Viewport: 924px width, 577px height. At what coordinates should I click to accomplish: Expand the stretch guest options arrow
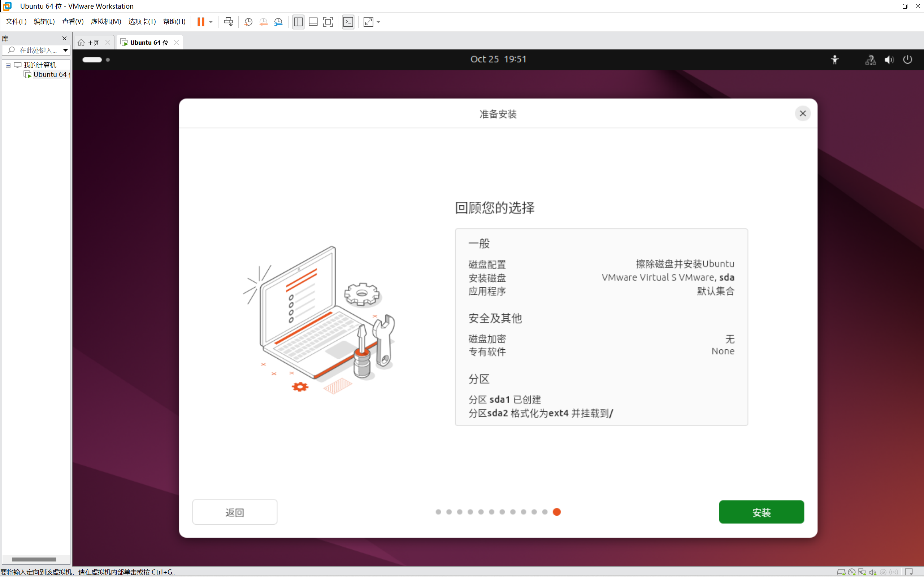pyautogui.click(x=378, y=22)
